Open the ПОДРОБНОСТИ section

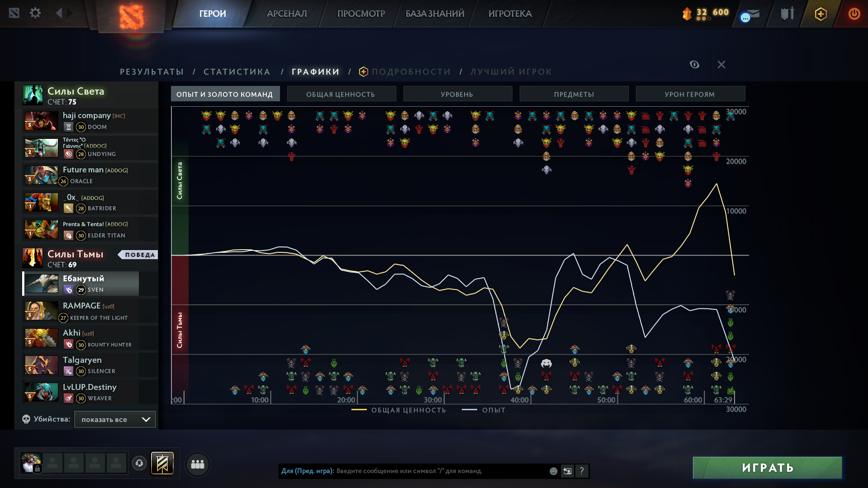tap(405, 72)
